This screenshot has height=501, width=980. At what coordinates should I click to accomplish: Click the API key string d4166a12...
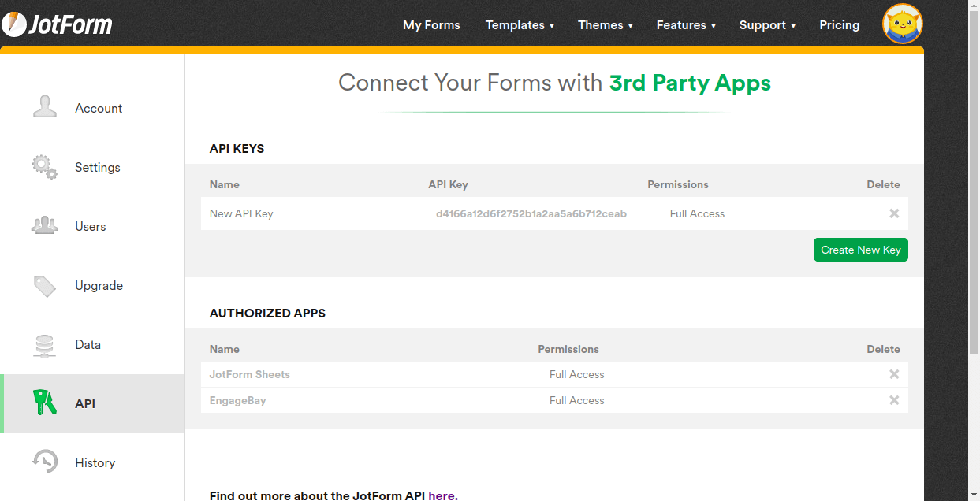[x=531, y=213]
